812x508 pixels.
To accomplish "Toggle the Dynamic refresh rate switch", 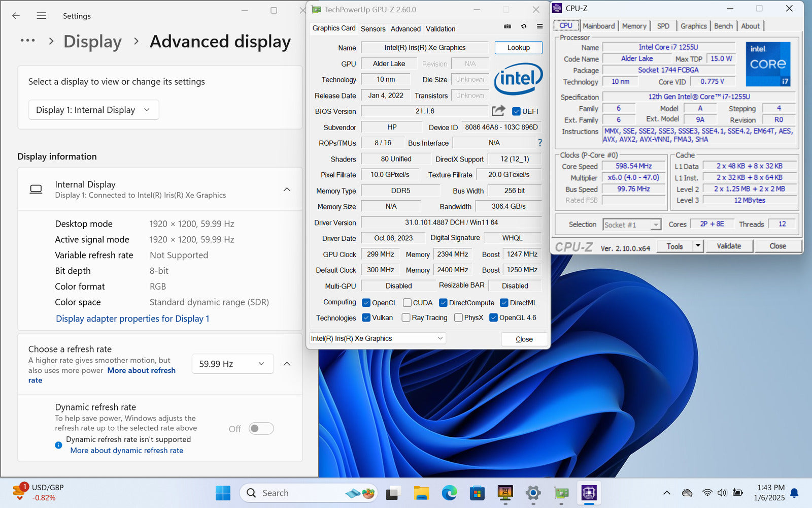I will [x=261, y=429].
